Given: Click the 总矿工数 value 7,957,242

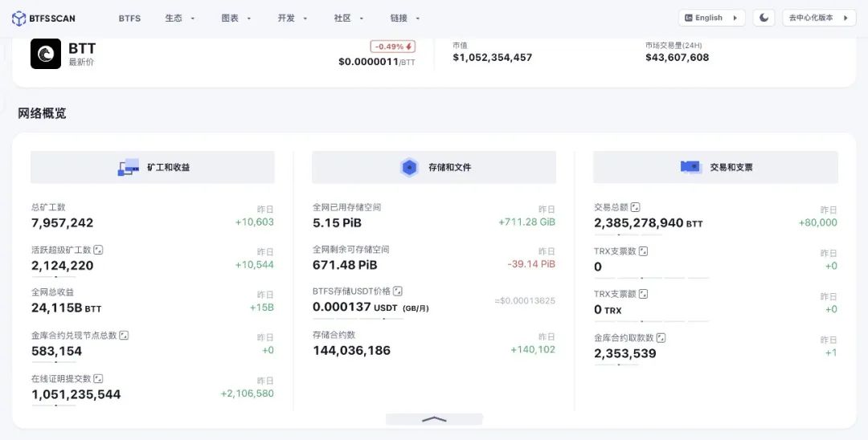Looking at the screenshot, I should 63,222.
